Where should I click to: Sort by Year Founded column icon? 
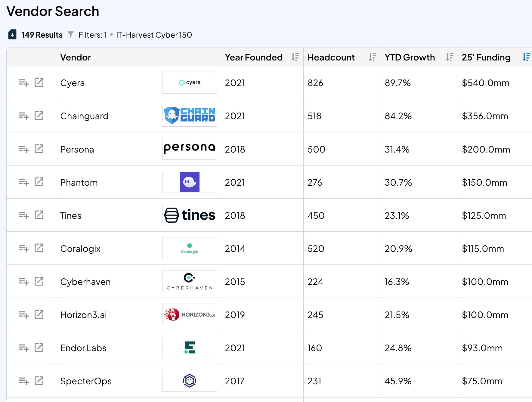295,57
